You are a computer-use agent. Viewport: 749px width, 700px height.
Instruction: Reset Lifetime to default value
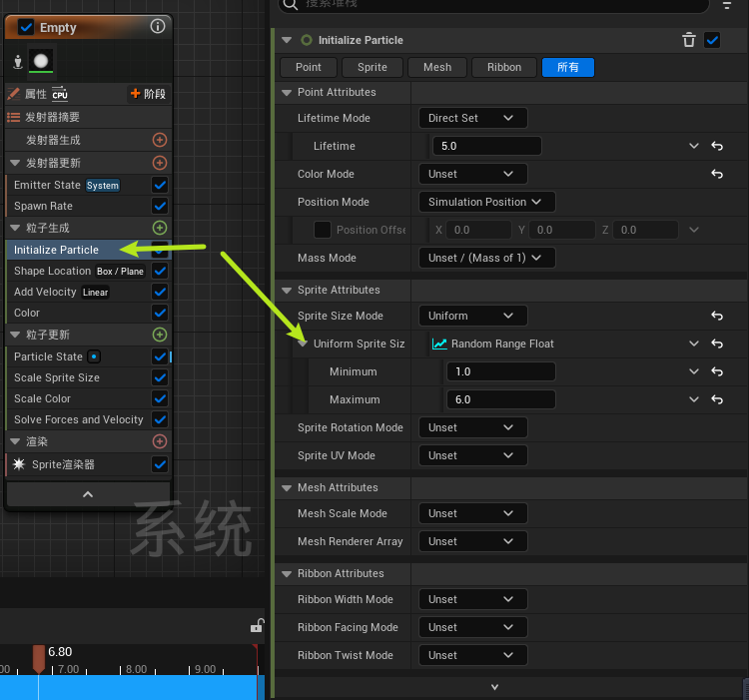coord(717,146)
